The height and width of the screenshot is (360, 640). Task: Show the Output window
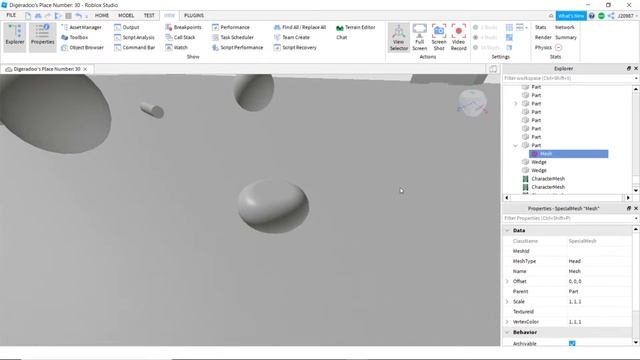coord(127,27)
